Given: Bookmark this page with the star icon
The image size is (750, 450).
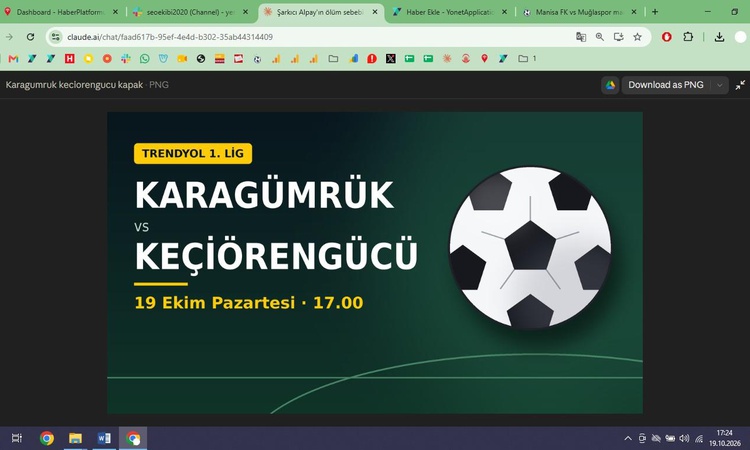Looking at the screenshot, I should pos(637,37).
